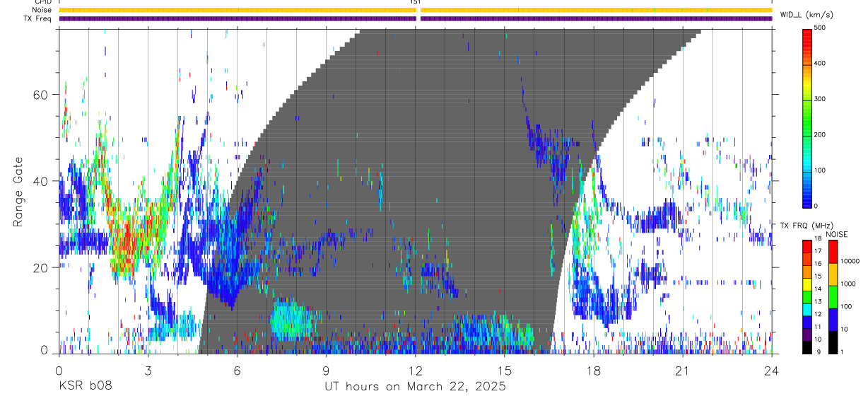The image size is (868, 401).
Task: Click the 1000 label on the NOISE scale
Action: (847, 284)
